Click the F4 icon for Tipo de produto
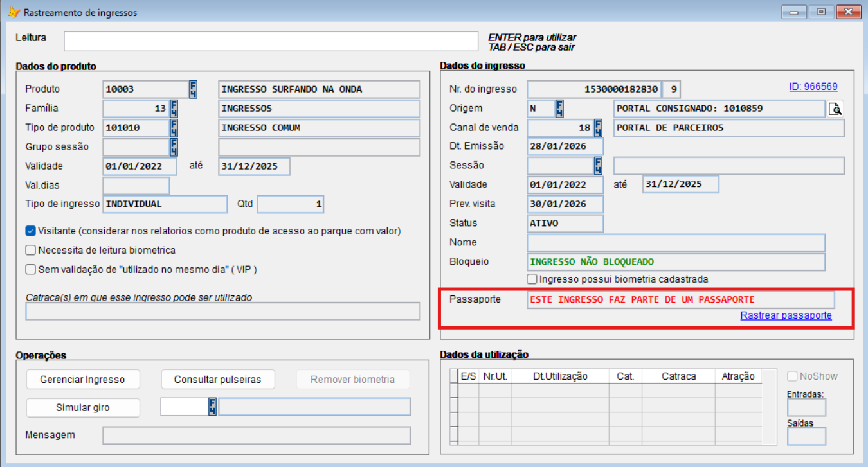Image resolution: width=868 pixels, height=467 pixels. tap(174, 128)
